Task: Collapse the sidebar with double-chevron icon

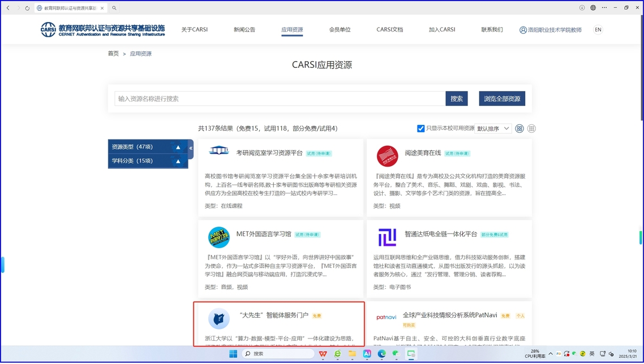Action: 191,148
